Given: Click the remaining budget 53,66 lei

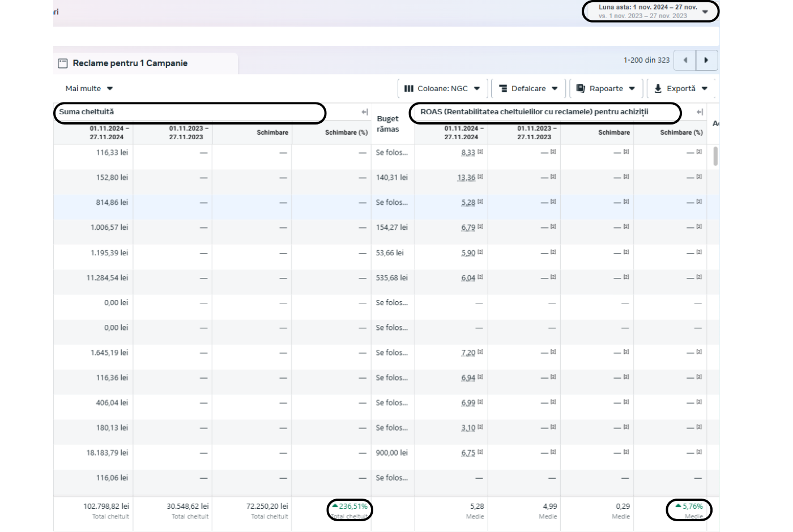Looking at the screenshot, I should pos(390,253).
